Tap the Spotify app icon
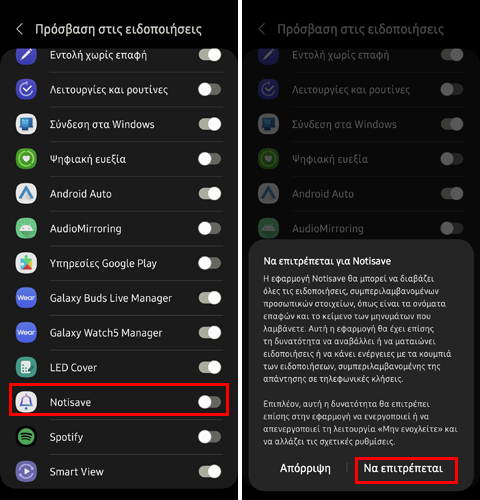Image resolution: width=480 pixels, height=500 pixels. tap(26, 436)
